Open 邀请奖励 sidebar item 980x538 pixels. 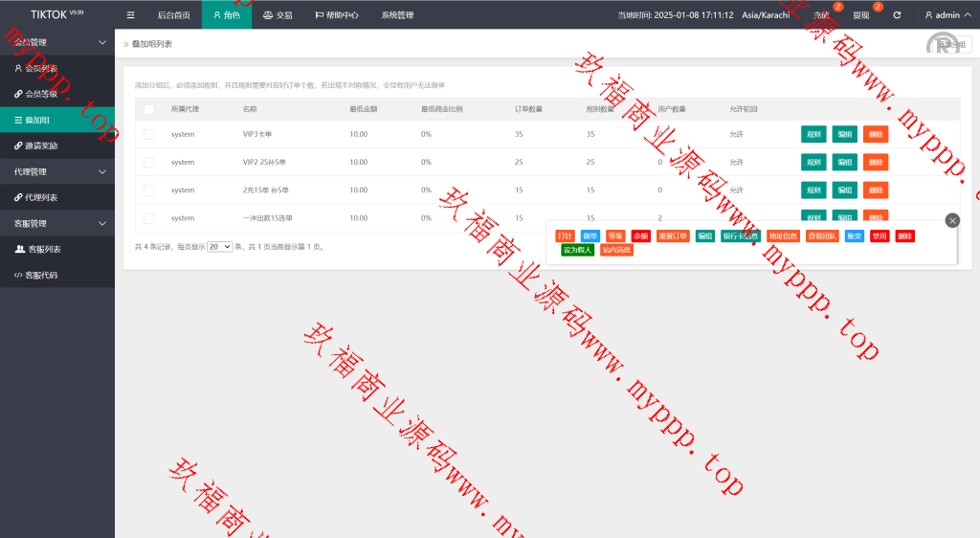point(41,146)
